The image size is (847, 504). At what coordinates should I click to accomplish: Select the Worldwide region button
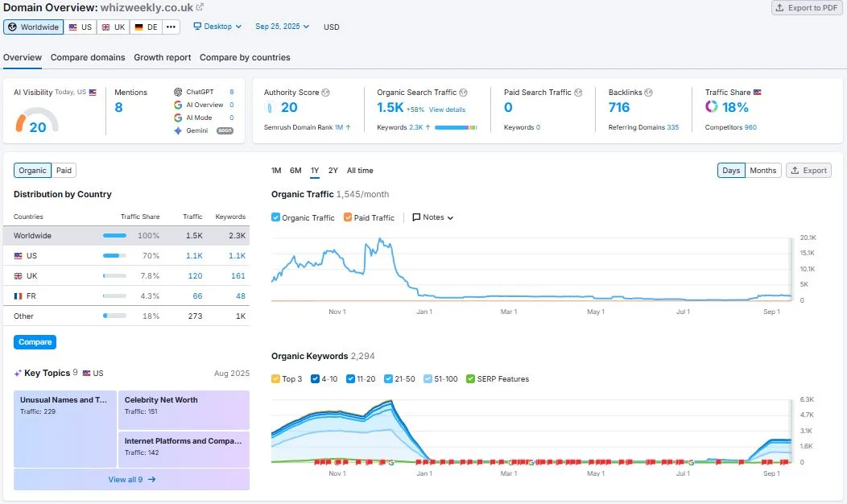coord(34,27)
